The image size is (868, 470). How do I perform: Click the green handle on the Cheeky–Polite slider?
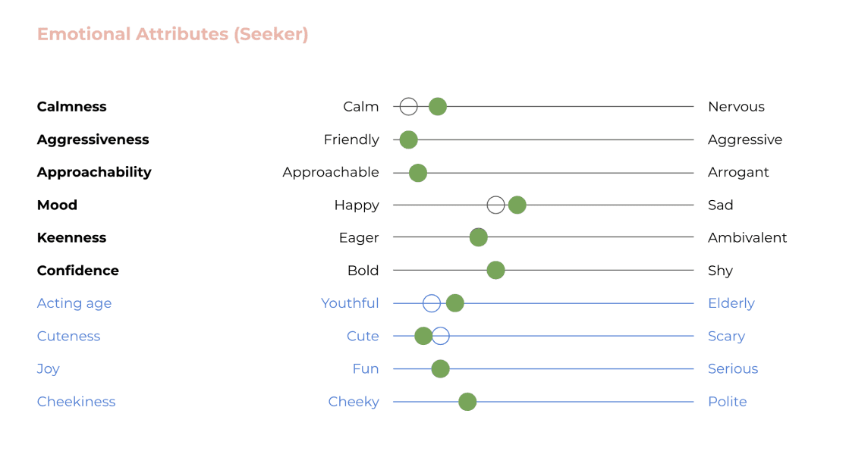[x=467, y=402]
